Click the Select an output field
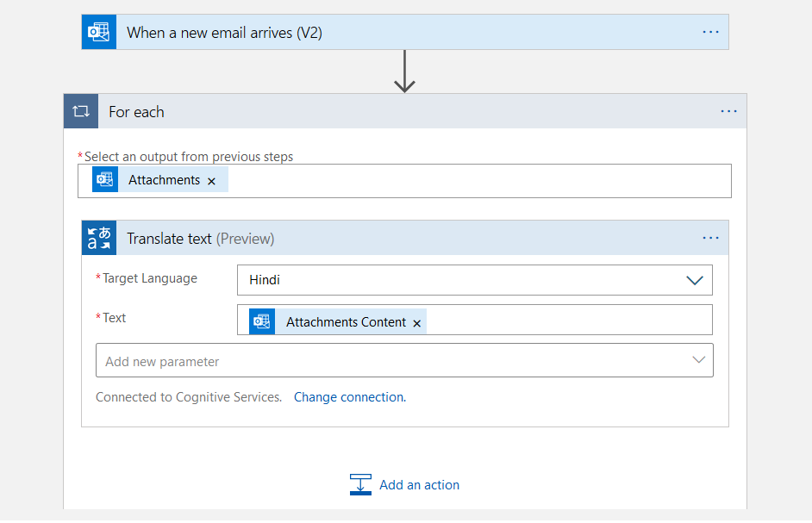This screenshot has height=523, width=812. tap(474, 181)
